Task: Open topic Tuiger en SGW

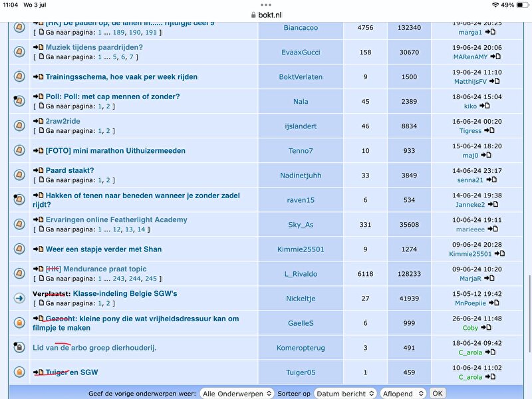Action: tap(72, 372)
